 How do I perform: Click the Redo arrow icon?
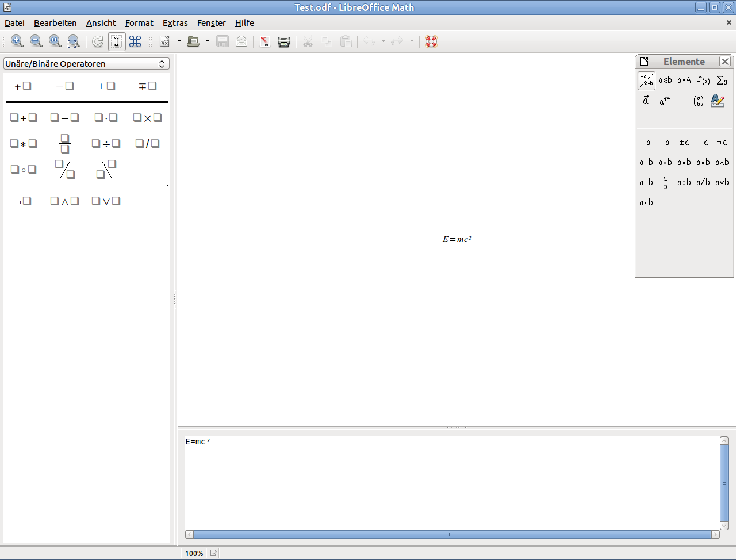[x=397, y=41]
